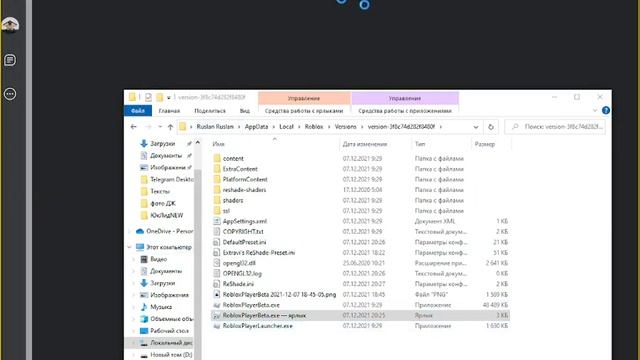The height and width of the screenshot is (360, 640).
Task: Open the Главная ribbon tab
Action: coord(169,111)
